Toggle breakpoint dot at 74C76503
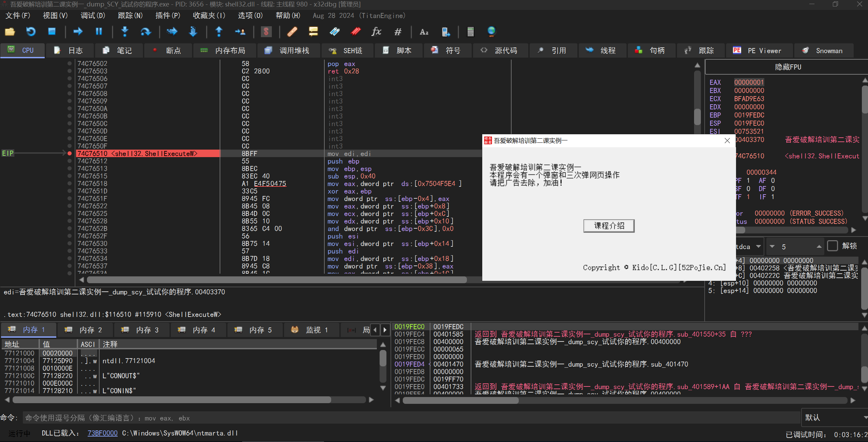Screen dimensions: 868x442 coord(70,71)
